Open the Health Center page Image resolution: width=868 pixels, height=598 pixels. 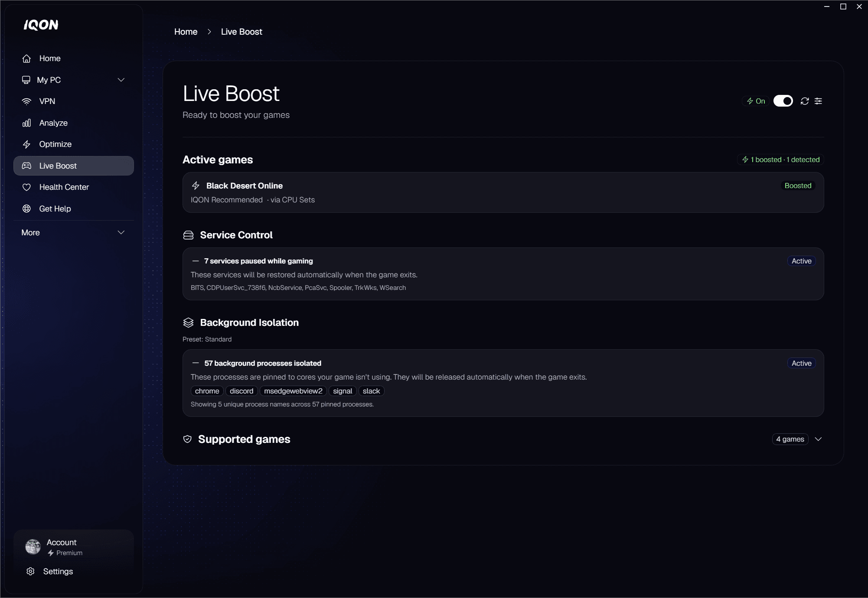tap(74, 187)
